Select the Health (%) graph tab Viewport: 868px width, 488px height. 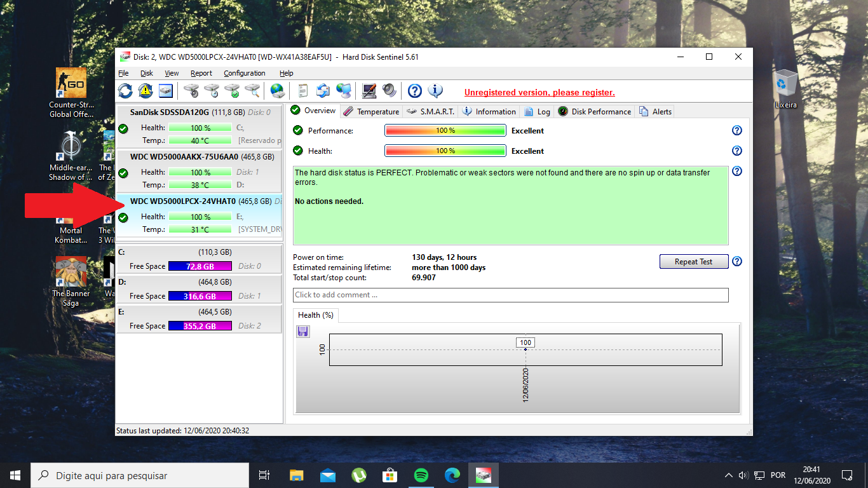pyautogui.click(x=316, y=315)
